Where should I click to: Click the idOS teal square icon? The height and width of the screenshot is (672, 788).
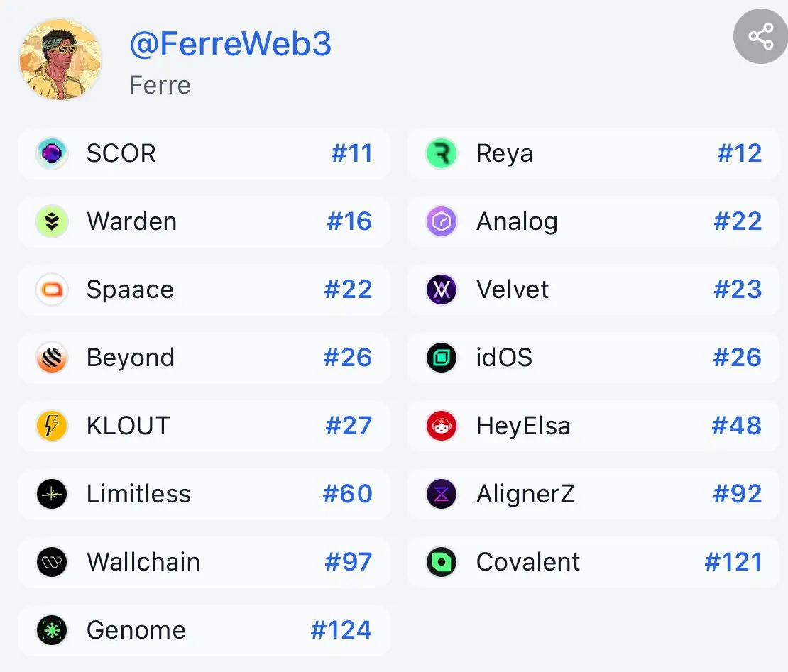tap(442, 358)
